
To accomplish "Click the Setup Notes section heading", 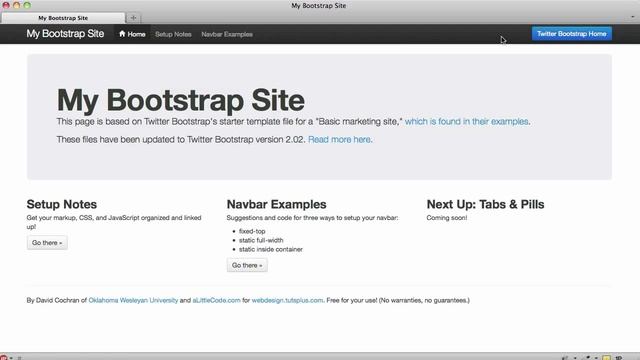I will pyautogui.click(x=62, y=204).
